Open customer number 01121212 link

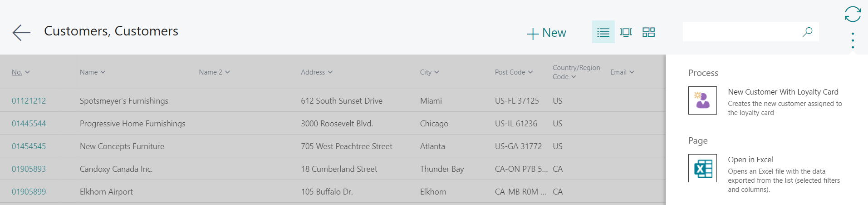(29, 101)
